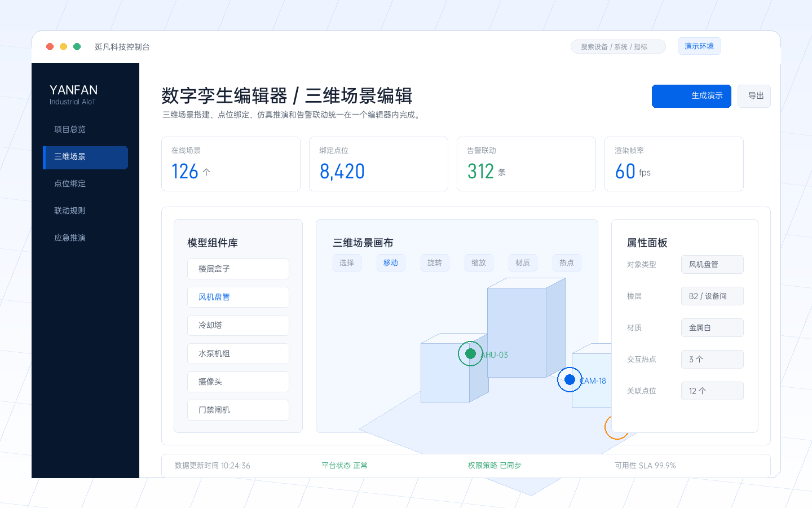Click the 模型组件库 panel heading
This screenshot has width=812, height=508.
(213, 243)
